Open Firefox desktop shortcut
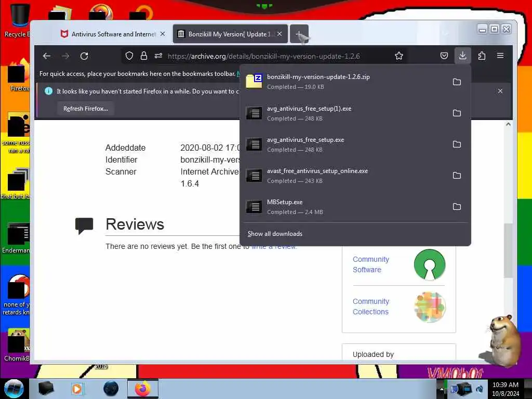532x399 pixels. coord(19,75)
